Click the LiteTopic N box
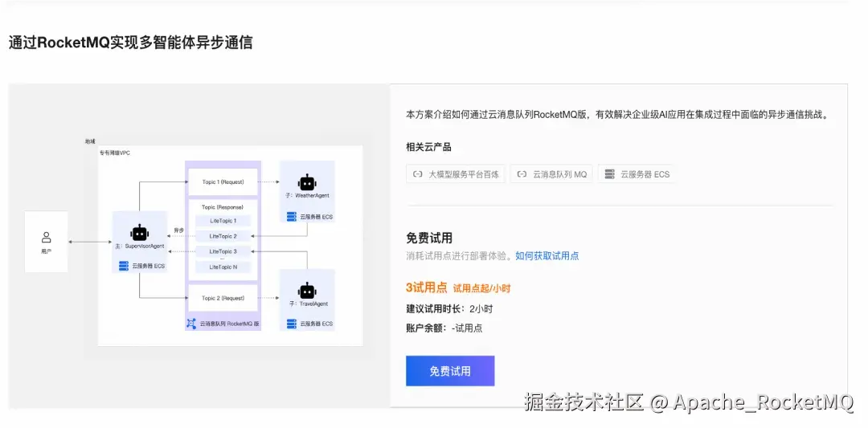Image resolution: width=868 pixels, height=428 pixels. coord(223,267)
